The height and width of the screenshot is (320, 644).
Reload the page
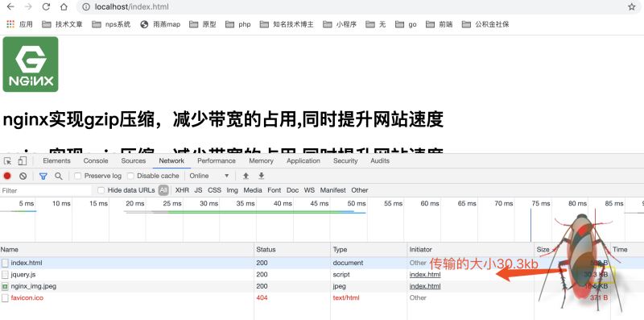point(46,7)
